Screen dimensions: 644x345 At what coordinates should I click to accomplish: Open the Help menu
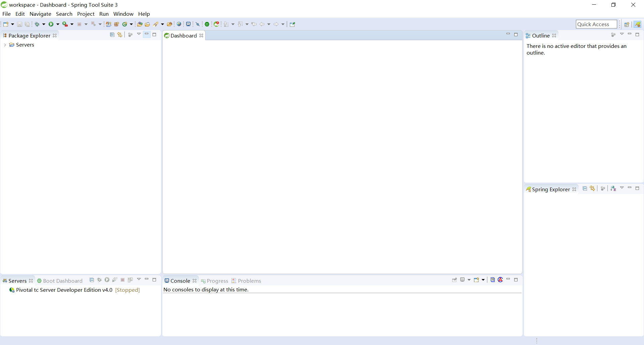pos(144,14)
